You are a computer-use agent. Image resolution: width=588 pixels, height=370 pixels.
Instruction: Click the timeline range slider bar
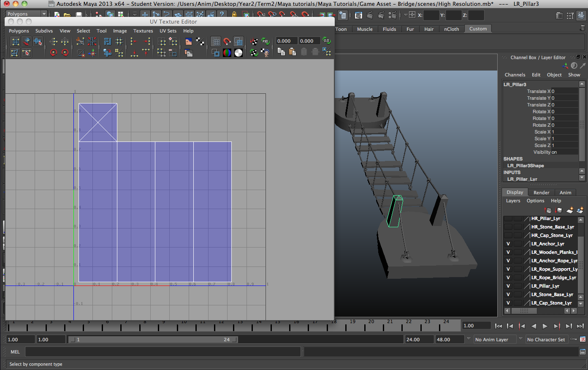pyautogui.click(x=152, y=340)
